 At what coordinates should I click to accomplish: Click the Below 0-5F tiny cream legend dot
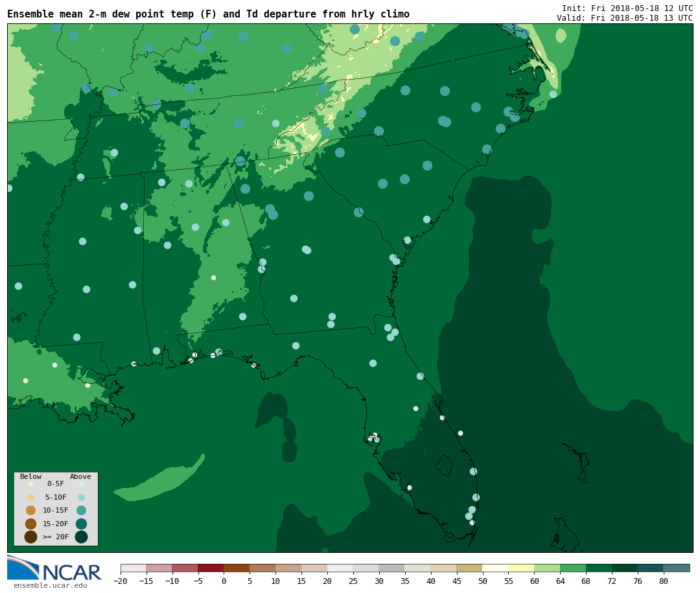[x=31, y=483]
